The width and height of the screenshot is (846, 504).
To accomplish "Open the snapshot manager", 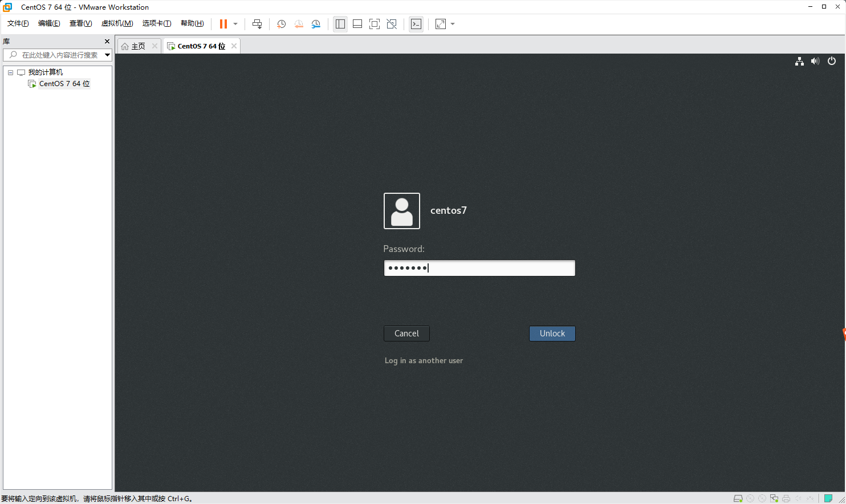I will coord(316,24).
